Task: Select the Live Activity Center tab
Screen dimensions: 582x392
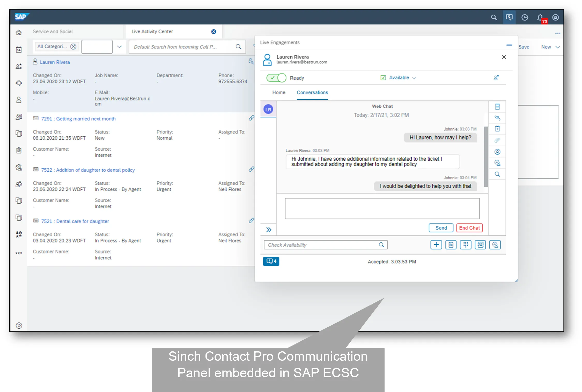Action: [152, 32]
